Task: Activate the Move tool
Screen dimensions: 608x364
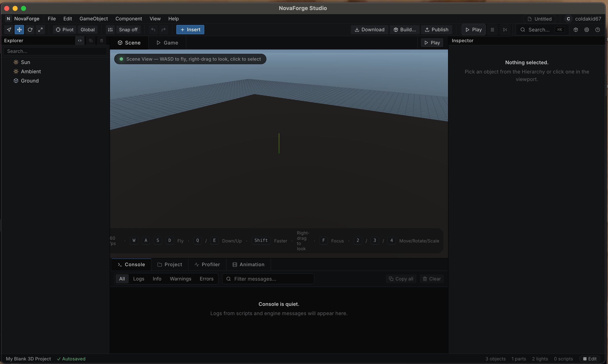Action: 19,30
